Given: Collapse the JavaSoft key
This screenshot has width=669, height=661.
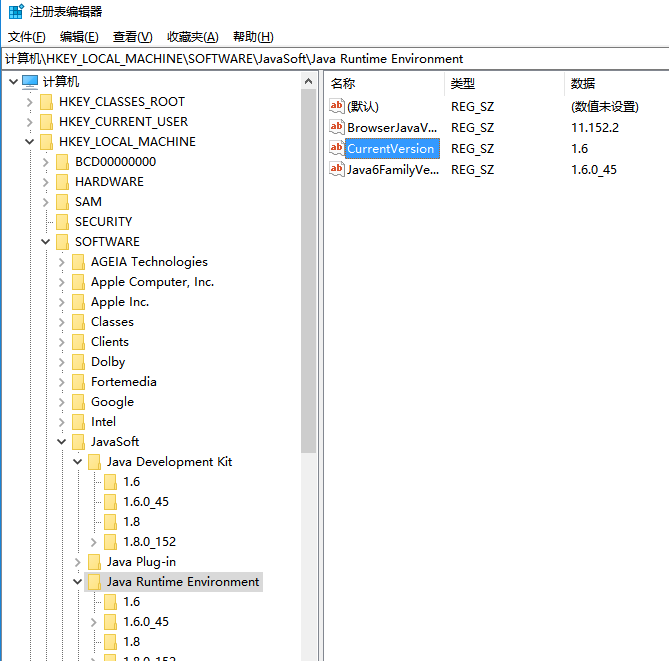Looking at the screenshot, I should 61,442.
